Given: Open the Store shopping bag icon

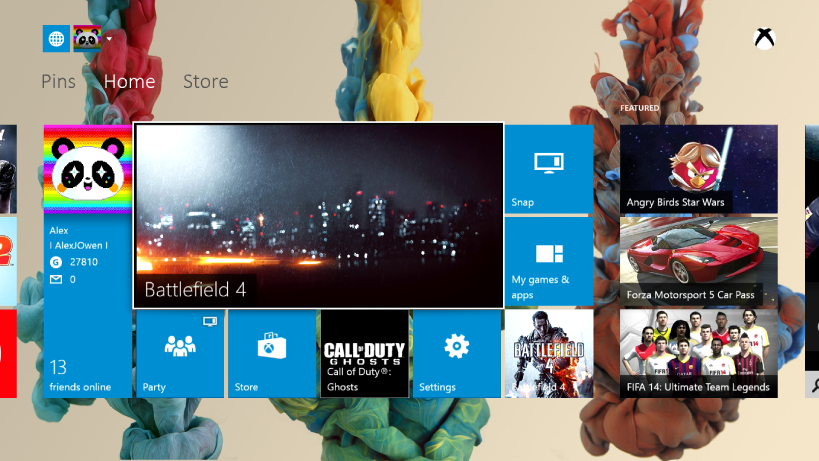Looking at the screenshot, I should (x=272, y=346).
